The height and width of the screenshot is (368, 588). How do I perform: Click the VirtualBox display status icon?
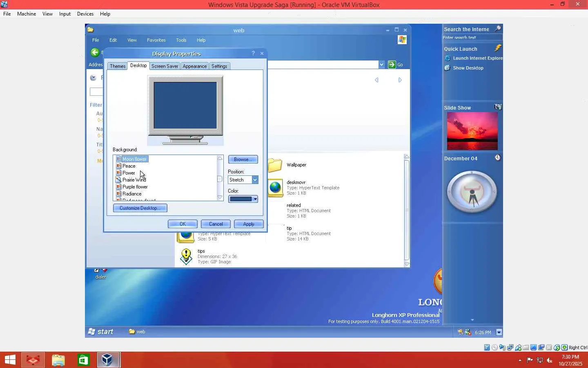(534, 348)
